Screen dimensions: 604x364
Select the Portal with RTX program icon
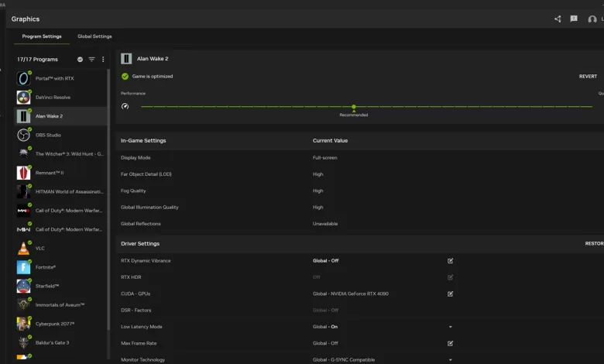[23, 78]
